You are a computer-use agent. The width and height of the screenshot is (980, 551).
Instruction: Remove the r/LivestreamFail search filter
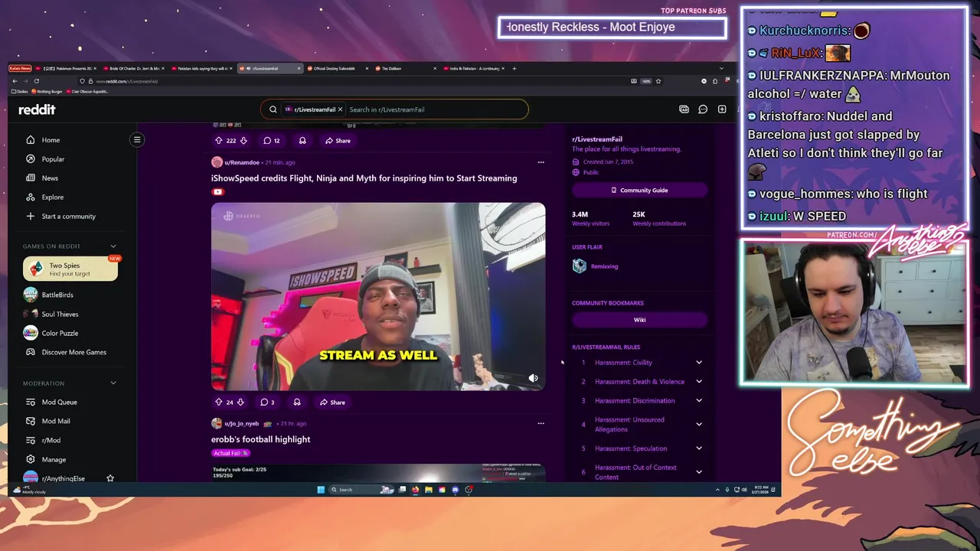[340, 109]
